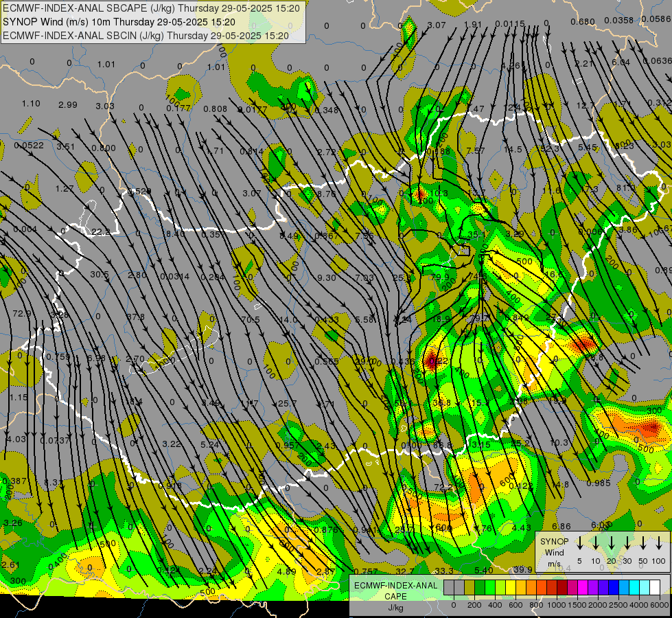Click the station value 14.5

click(x=513, y=149)
